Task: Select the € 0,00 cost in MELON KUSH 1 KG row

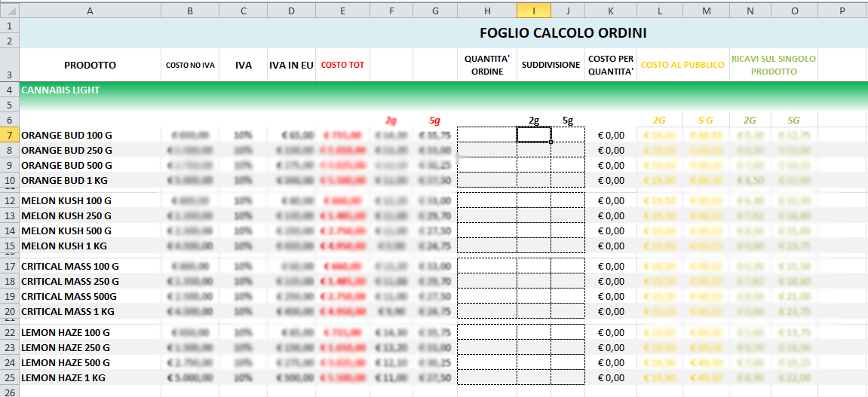Action: coord(611,246)
